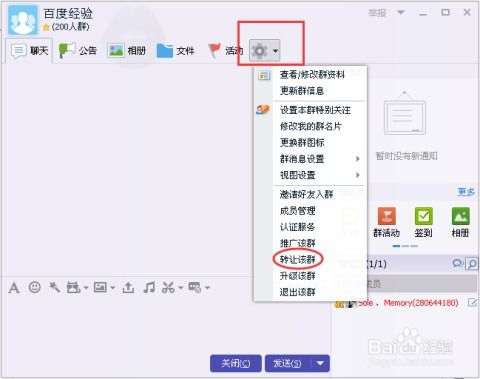Screen dimensions: 480x379
Task: Click the special-follow icon beside 设置本群特别关注
Action: click(x=263, y=109)
